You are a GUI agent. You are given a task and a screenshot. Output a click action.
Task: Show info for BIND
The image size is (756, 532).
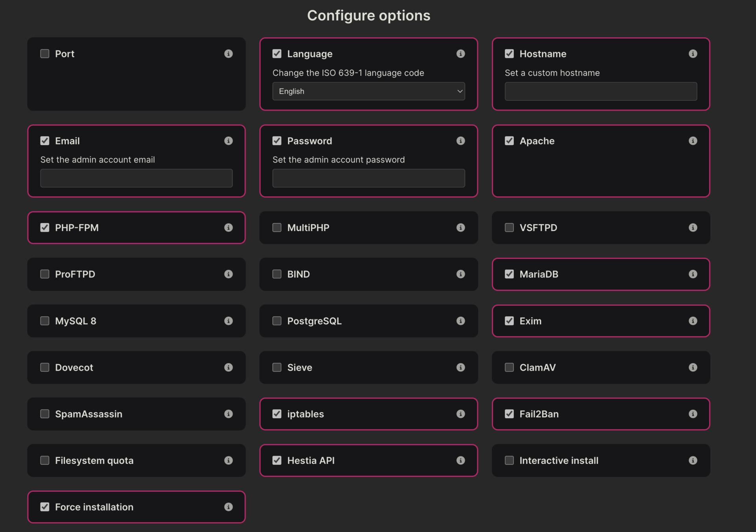[x=461, y=274]
